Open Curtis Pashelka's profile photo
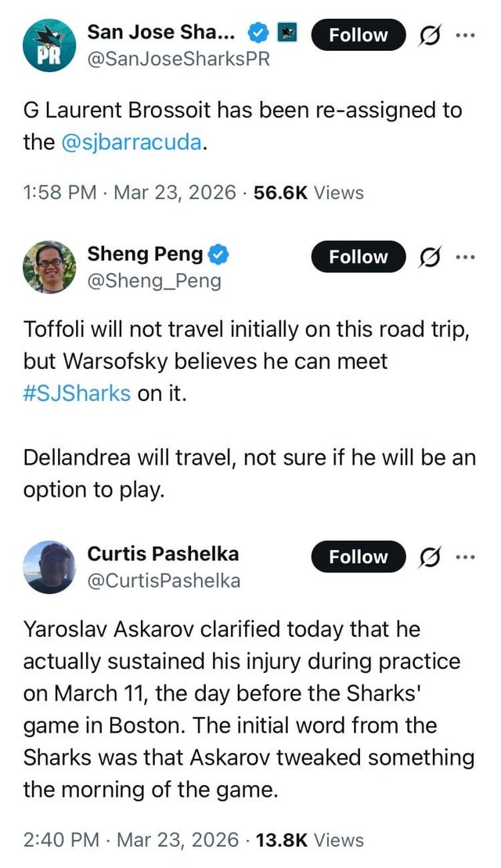 49,566
